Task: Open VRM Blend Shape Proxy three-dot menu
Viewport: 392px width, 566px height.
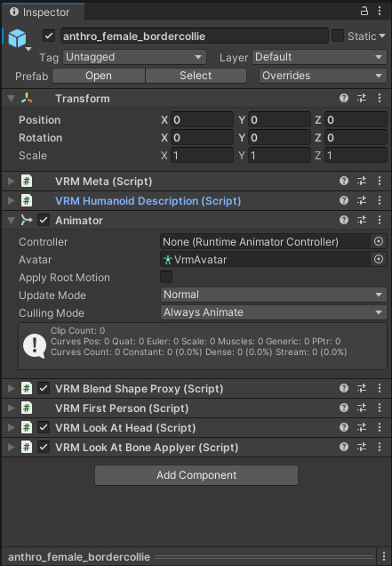Action: coord(380,388)
